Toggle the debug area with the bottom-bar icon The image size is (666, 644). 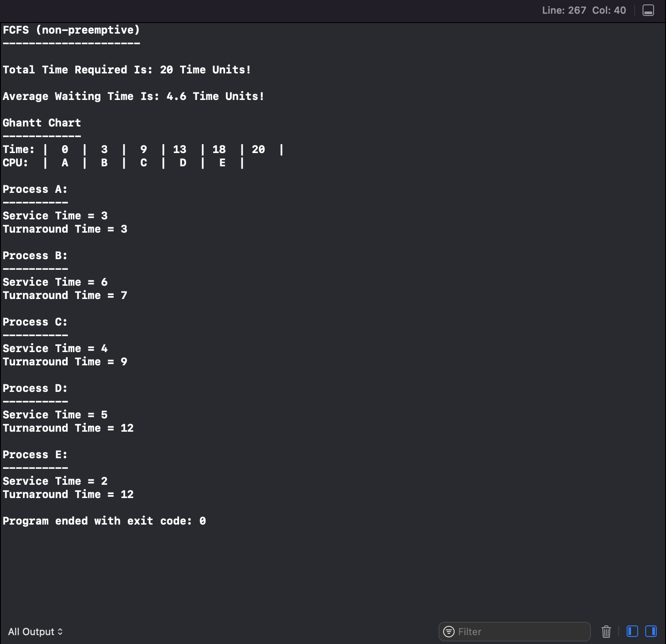pos(647,10)
